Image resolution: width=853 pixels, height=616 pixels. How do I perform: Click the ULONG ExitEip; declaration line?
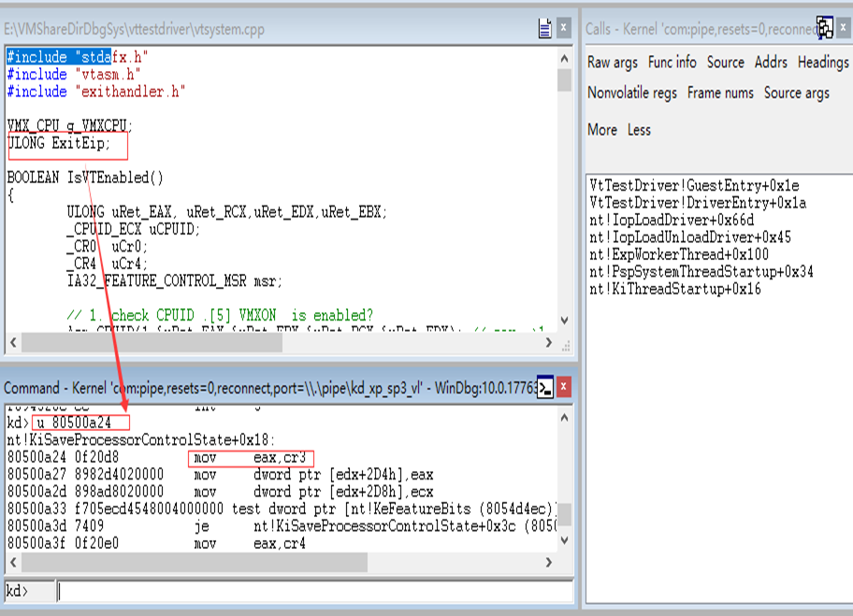(59, 143)
